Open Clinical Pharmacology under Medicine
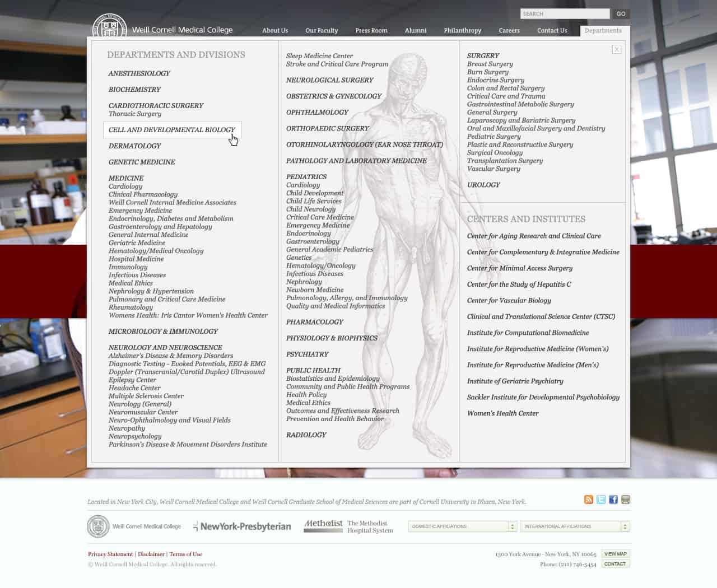Viewport: 717px width, 588px height. click(143, 194)
